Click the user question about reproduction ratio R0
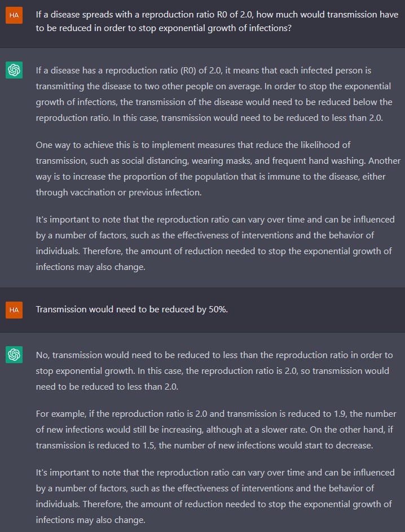405x532 pixels. [217, 21]
